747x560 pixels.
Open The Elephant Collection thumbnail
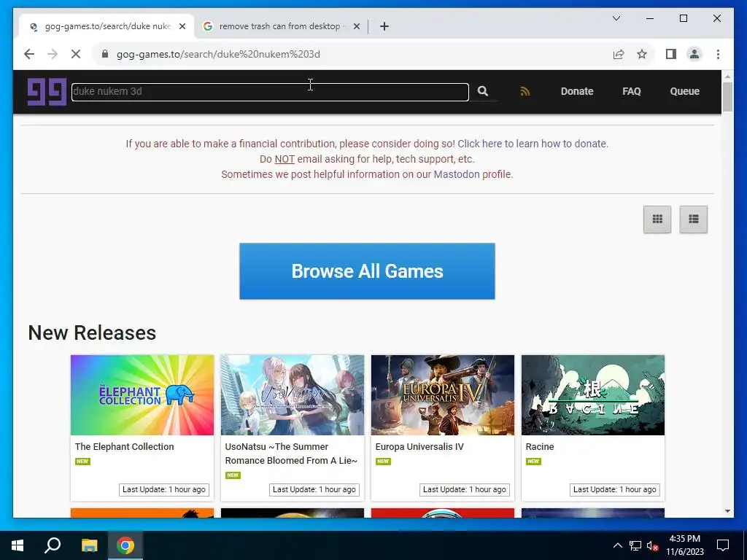(142, 394)
